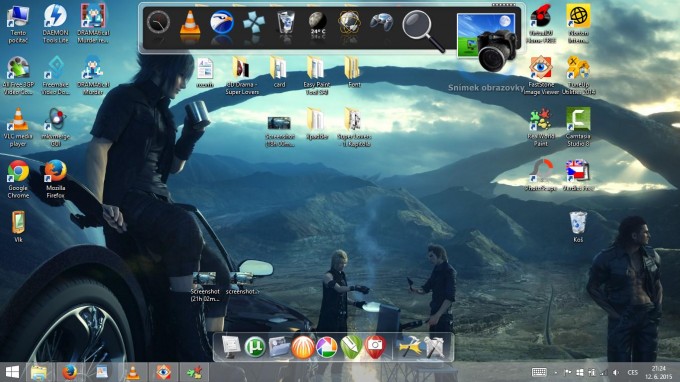Screen dimensions: 680x382
Task: Open the Vlk desktop icon
Action: (18, 226)
